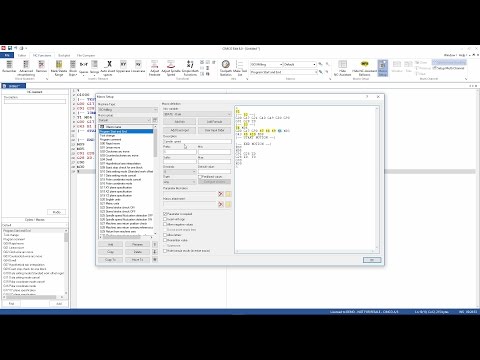
Task: Switch to the NC Functions ribbon tab
Action: pyautogui.click(x=42, y=55)
